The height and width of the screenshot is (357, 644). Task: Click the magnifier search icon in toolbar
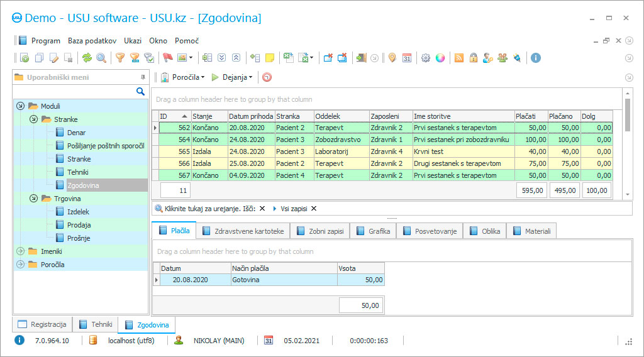tap(101, 58)
